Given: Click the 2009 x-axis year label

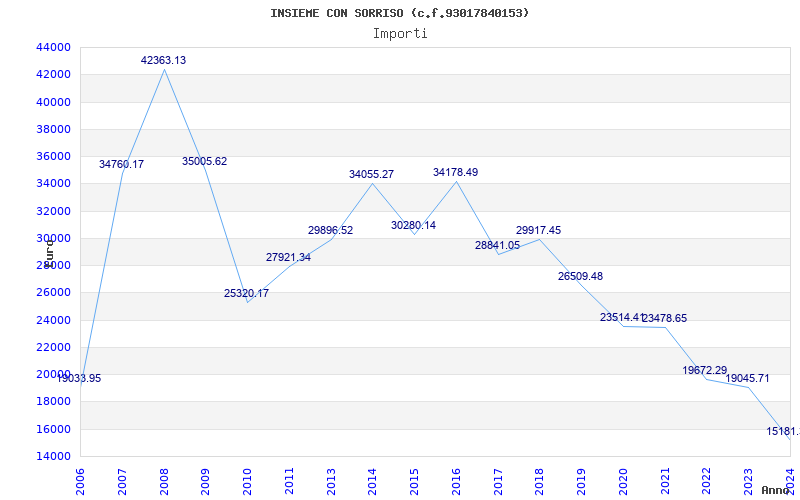Looking at the screenshot, I should click(x=205, y=482).
